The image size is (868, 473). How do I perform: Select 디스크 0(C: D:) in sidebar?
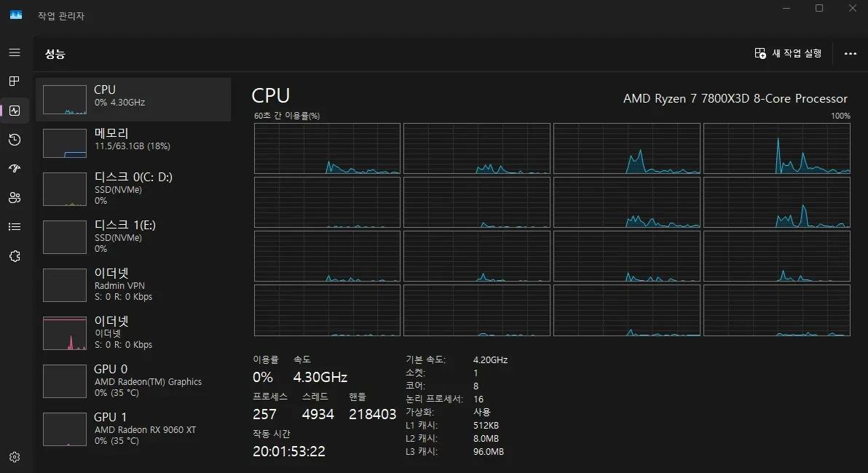click(x=134, y=188)
